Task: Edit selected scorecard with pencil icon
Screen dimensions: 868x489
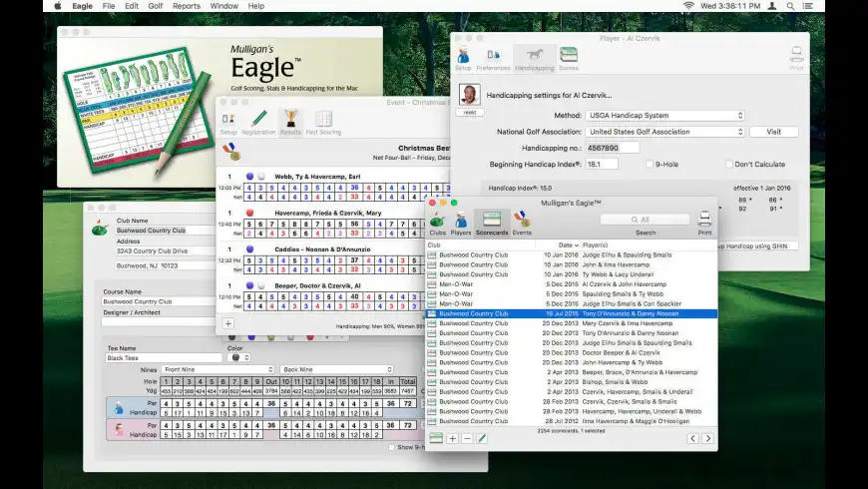Action: coord(482,438)
